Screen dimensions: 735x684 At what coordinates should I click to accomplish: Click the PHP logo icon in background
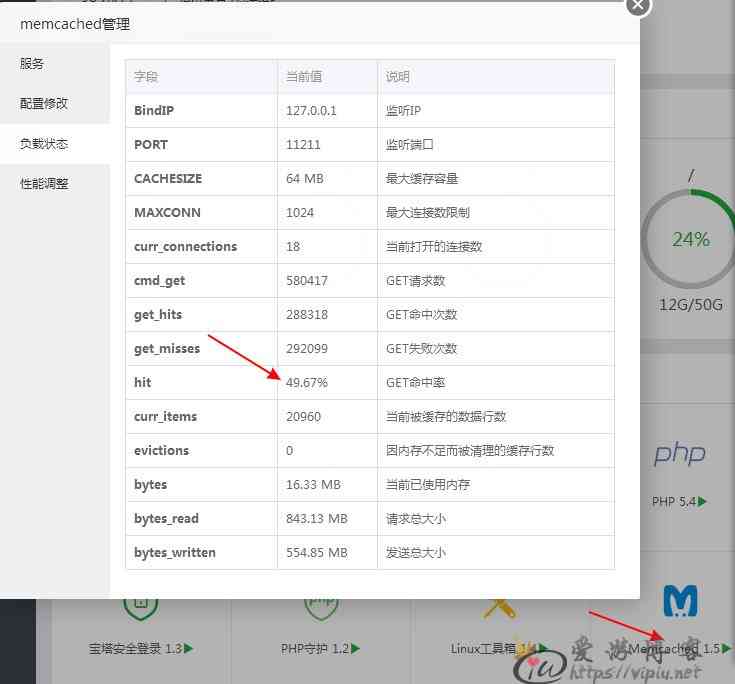680,453
